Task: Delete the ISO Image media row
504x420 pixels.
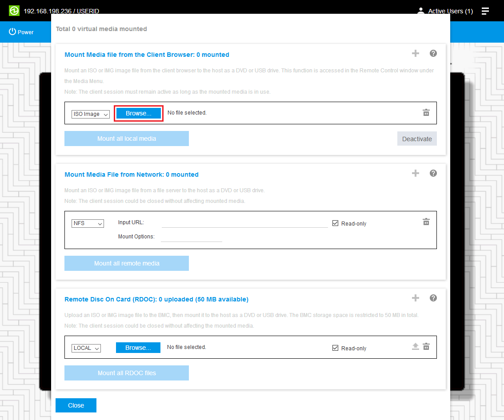Action: pyautogui.click(x=426, y=113)
